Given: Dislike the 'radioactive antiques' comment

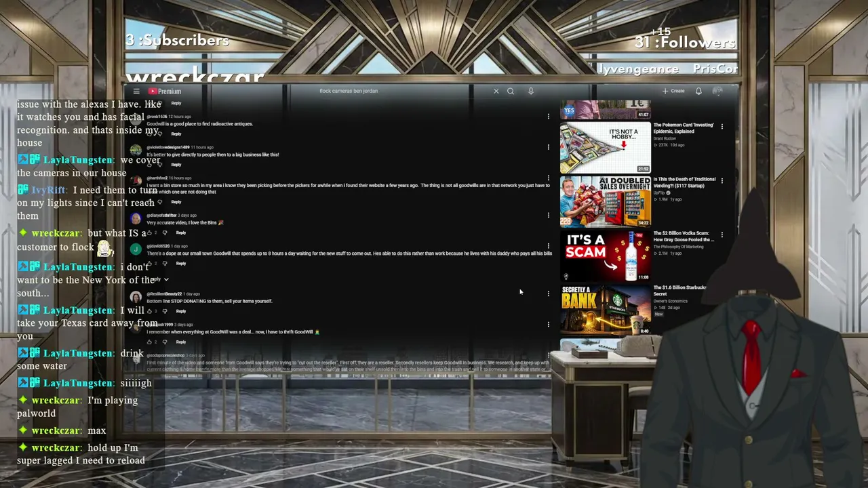Looking at the screenshot, I should (160, 134).
